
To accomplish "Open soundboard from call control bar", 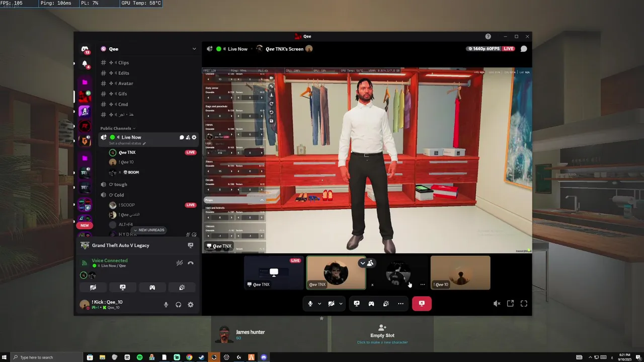I will 386,304.
